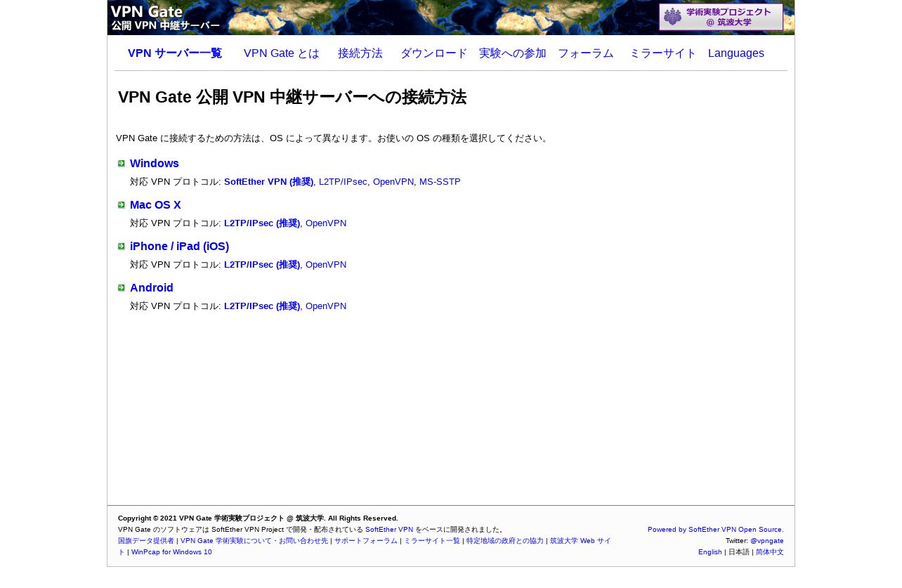Visit the フォーラム menu link

(586, 53)
